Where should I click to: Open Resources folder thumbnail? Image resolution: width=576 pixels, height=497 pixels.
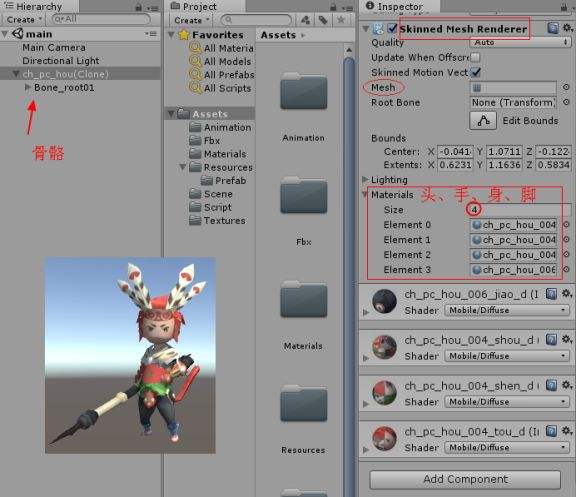pyautogui.click(x=304, y=404)
